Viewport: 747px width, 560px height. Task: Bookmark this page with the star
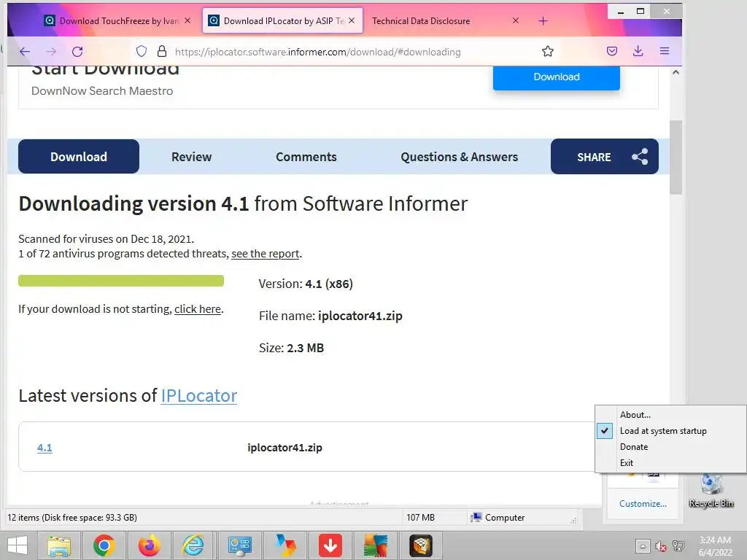547,52
